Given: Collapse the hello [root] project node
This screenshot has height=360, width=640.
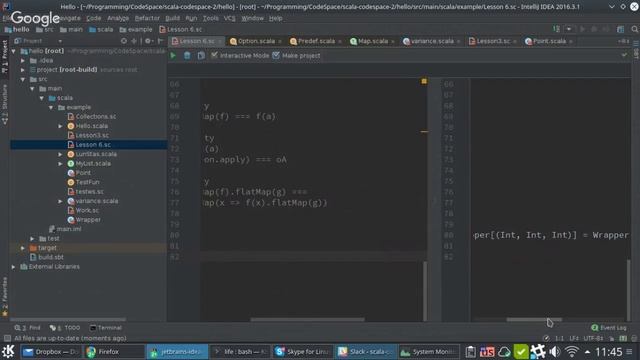Looking at the screenshot, I should click(14, 51).
